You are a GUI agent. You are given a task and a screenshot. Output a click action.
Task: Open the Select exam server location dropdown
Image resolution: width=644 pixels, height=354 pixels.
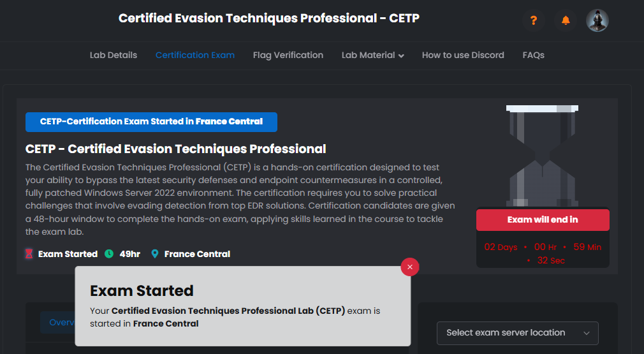point(517,333)
